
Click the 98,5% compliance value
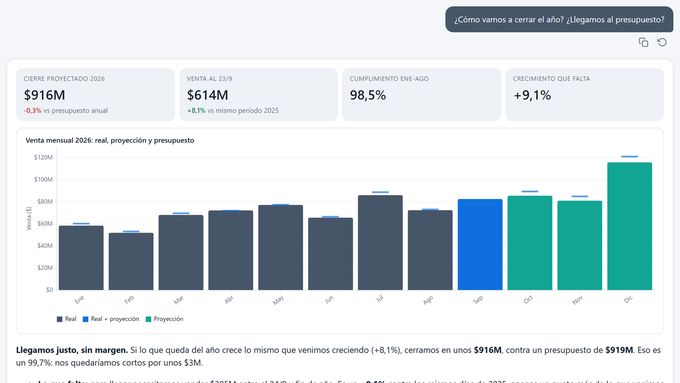pos(368,95)
